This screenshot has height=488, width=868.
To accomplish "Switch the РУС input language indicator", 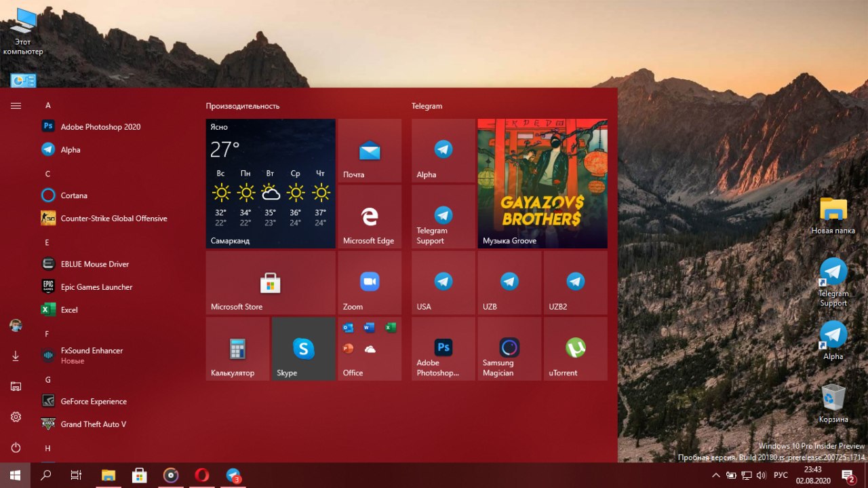I will click(x=781, y=475).
